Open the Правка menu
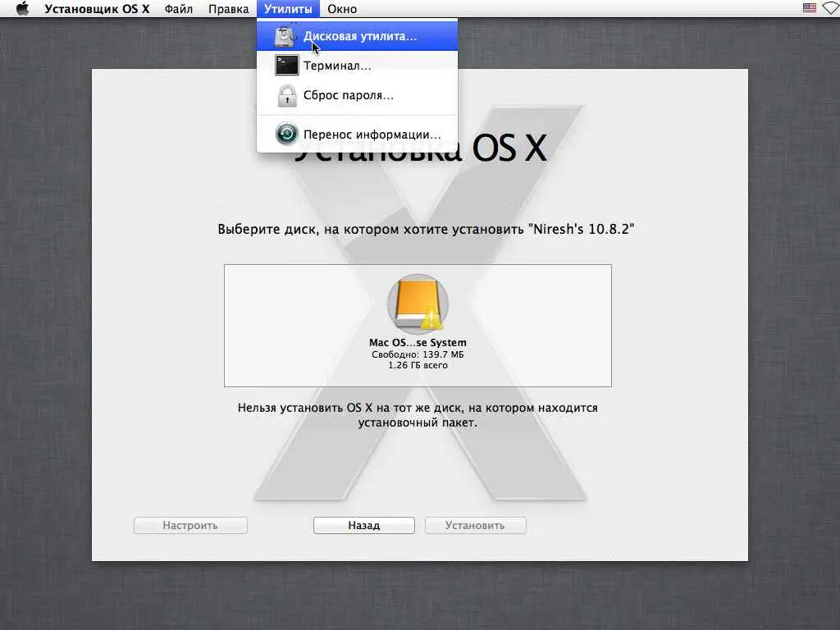Image resolution: width=840 pixels, height=630 pixels. click(229, 9)
